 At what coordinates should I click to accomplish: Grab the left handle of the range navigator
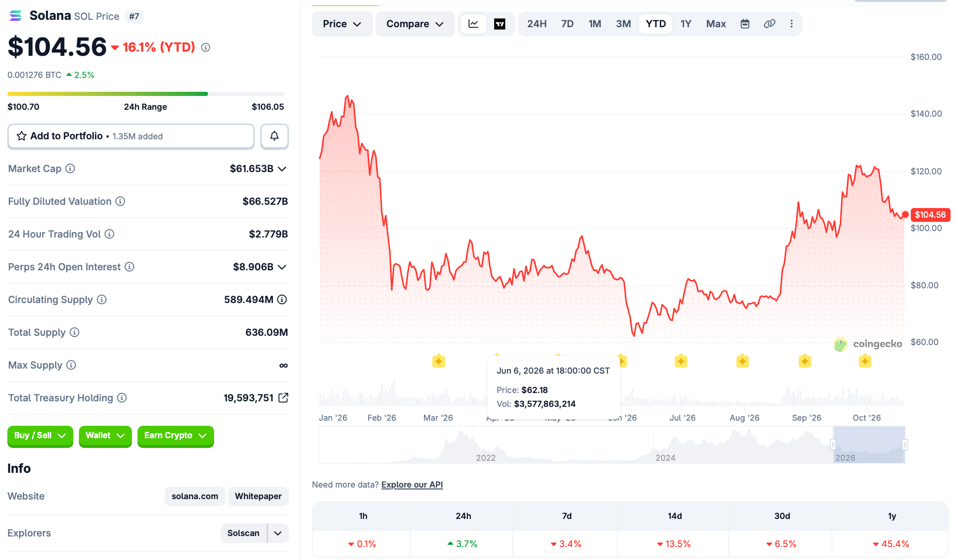click(833, 445)
